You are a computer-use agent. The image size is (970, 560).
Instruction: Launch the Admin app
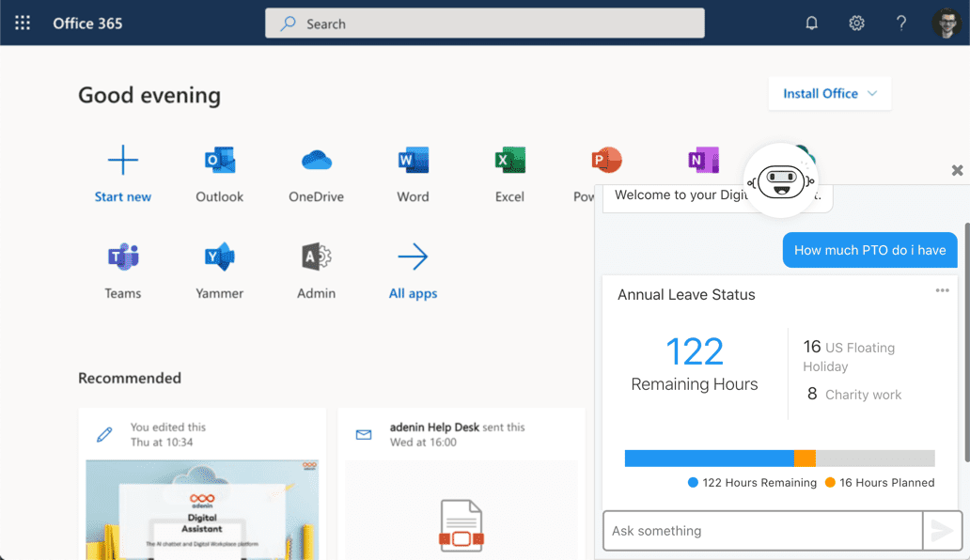316,257
